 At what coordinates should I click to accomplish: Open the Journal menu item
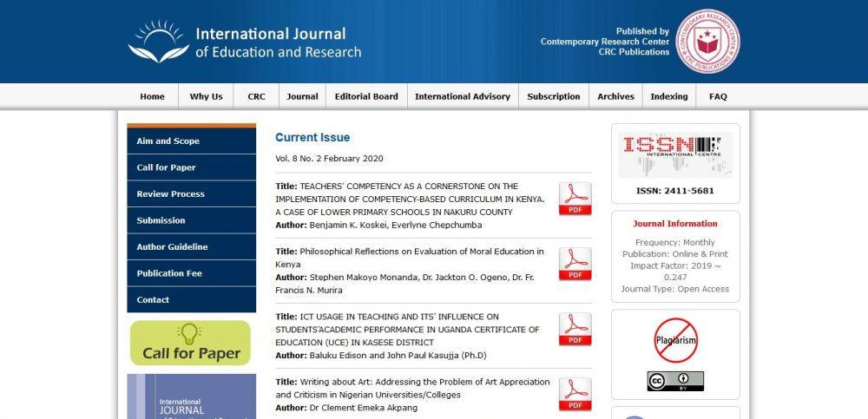(x=302, y=96)
